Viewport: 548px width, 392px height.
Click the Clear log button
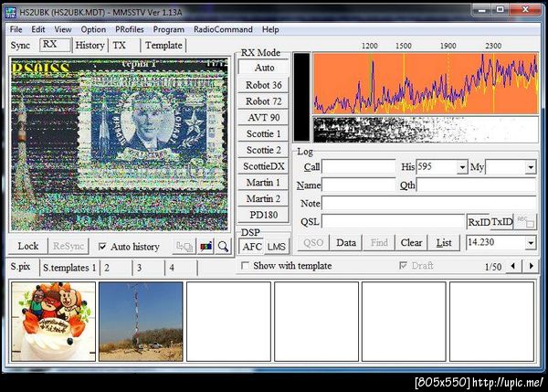pyautogui.click(x=411, y=243)
